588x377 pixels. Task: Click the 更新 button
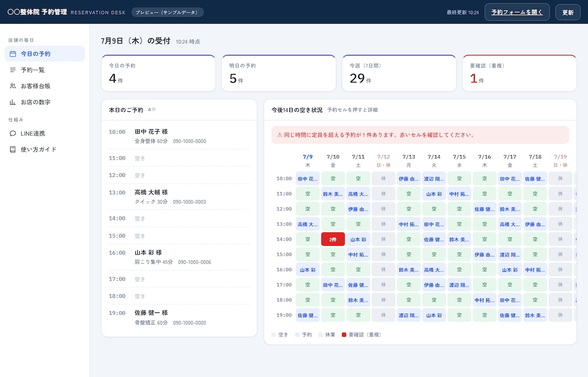[x=568, y=12]
